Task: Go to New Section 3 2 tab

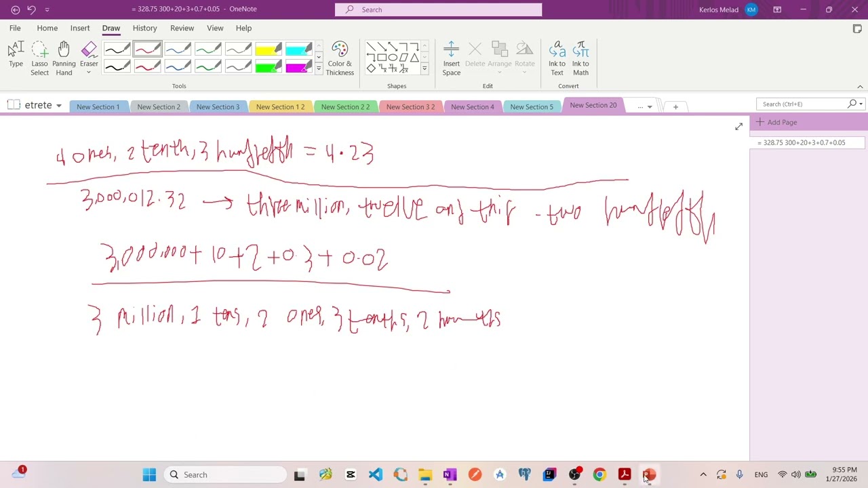Action: tap(410, 106)
